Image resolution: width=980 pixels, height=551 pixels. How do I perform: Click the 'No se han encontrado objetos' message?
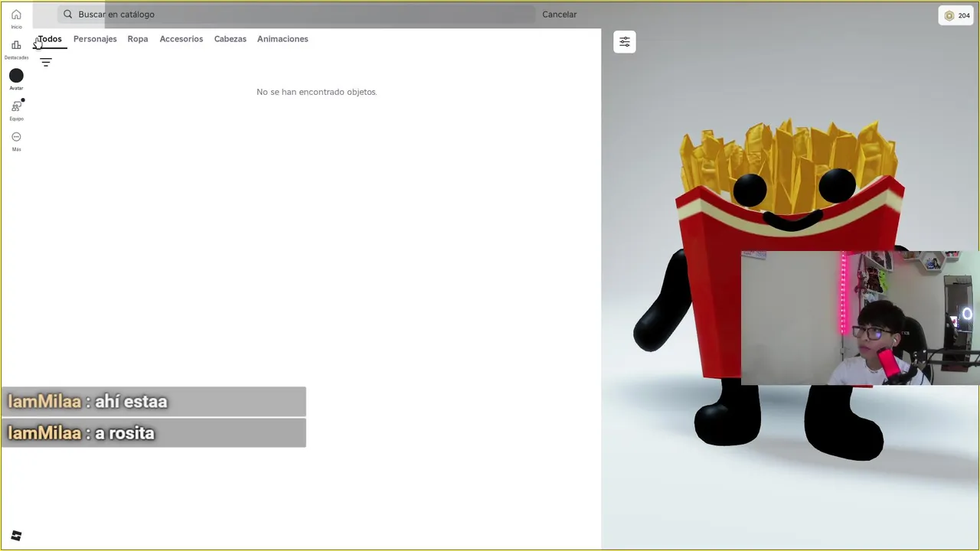click(316, 92)
